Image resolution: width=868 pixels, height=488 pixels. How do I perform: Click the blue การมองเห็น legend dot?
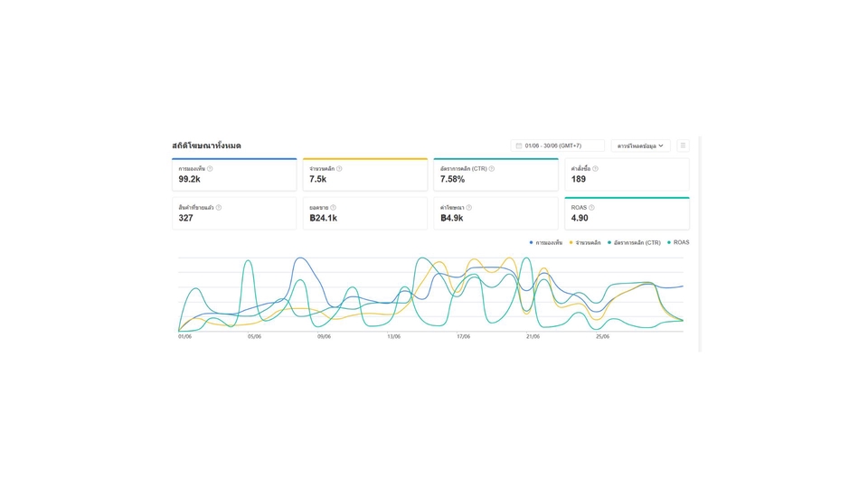531,242
